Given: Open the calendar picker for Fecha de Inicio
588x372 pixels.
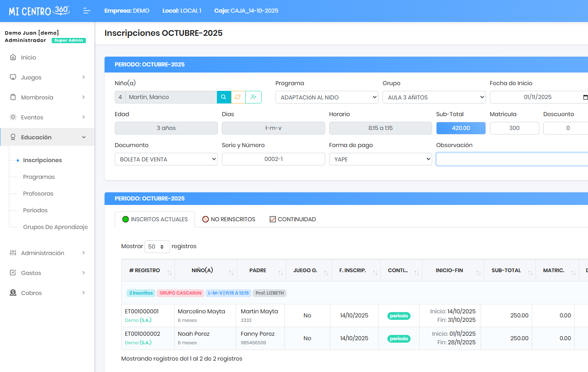Looking at the screenshot, I should (585, 97).
